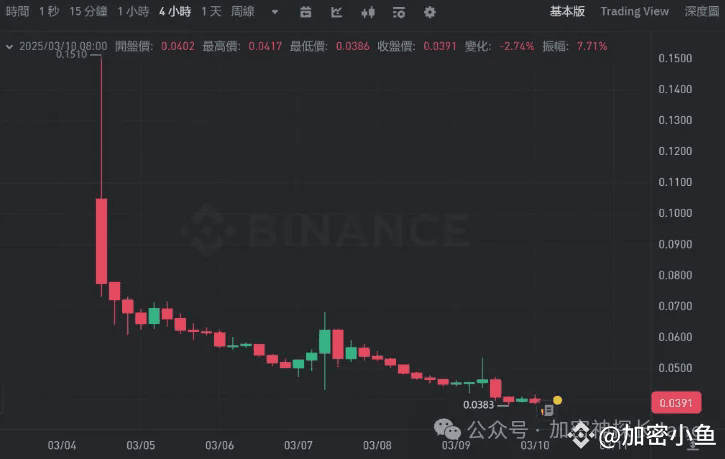The height and width of the screenshot is (459, 725).
Task: Click the yellow dot marker on chart
Action: [557, 400]
